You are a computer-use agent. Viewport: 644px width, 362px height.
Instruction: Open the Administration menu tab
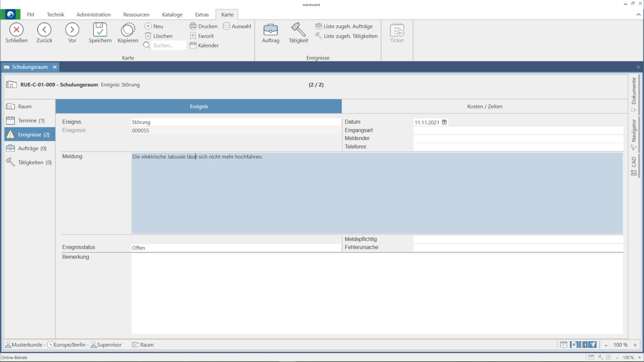click(x=93, y=14)
